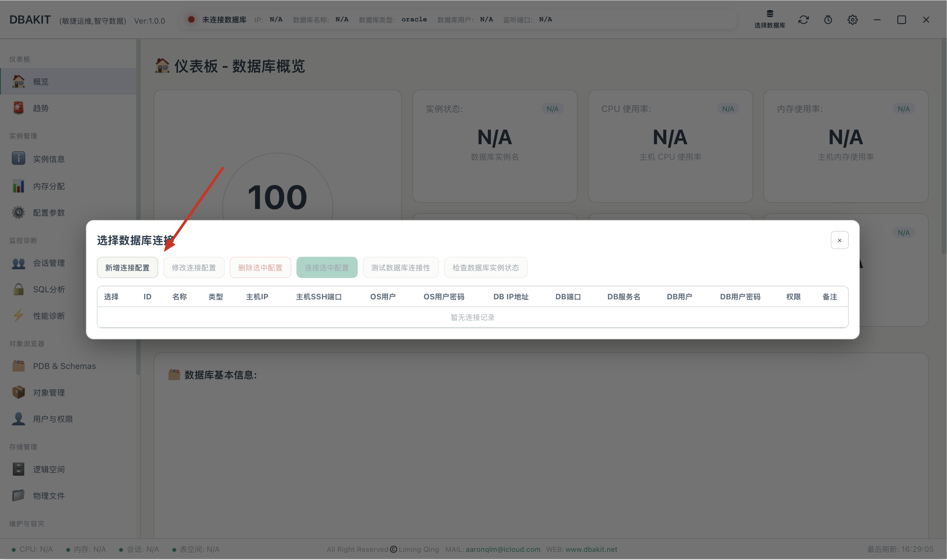Image resolution: width=947 pixels, height=560 pixels.
Task: Close the 选择数据库连接 dialog
Action: 839,240
